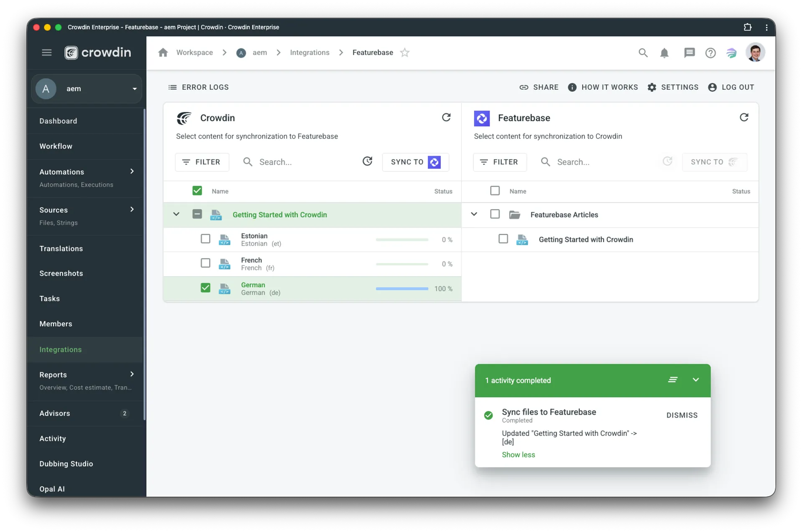Screen dimensions: 802x532
Task: Click the Crowdin striped logo icon in header
Action: pos(731,53)
